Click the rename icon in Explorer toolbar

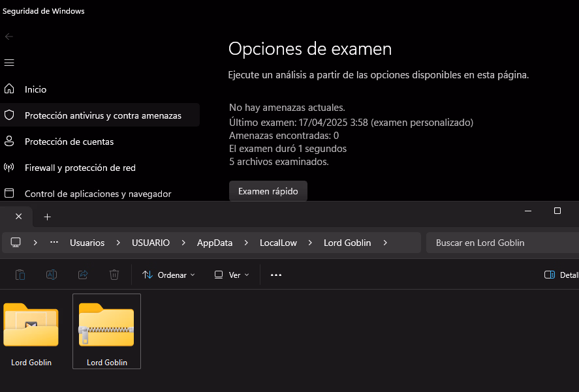tap(52, 275)
